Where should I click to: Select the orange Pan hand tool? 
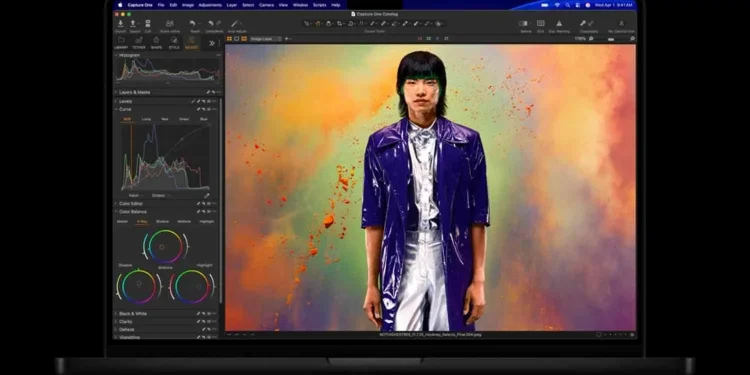pos(318,23)
